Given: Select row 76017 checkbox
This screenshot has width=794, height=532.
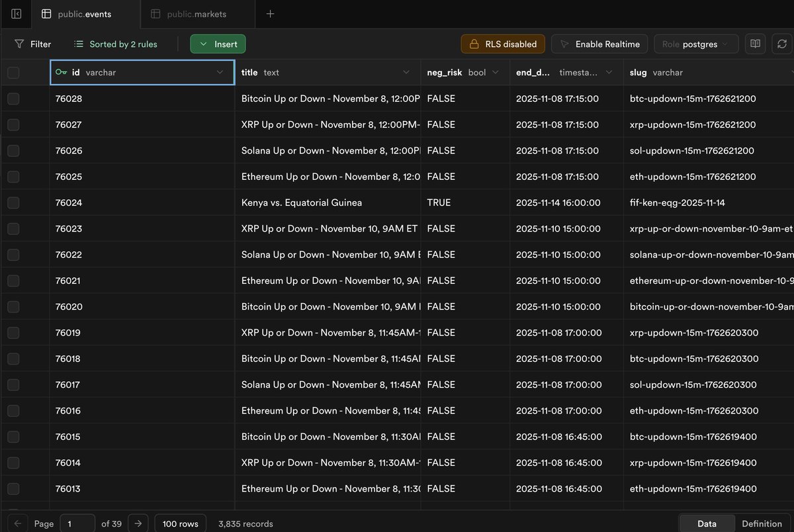Looking at the screenshot, I should click(x=13, y=384).
